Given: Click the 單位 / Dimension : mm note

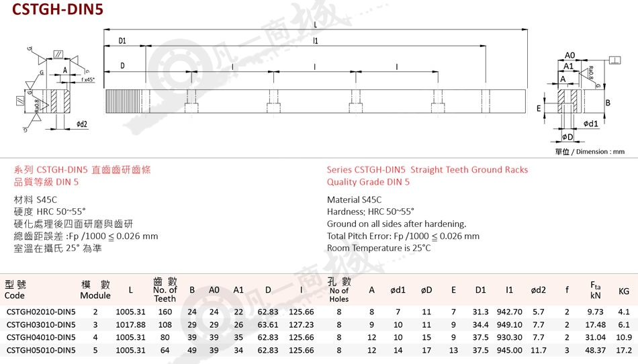Looking at the screenshot, I should pyautogui.click(x=590, y=152).
